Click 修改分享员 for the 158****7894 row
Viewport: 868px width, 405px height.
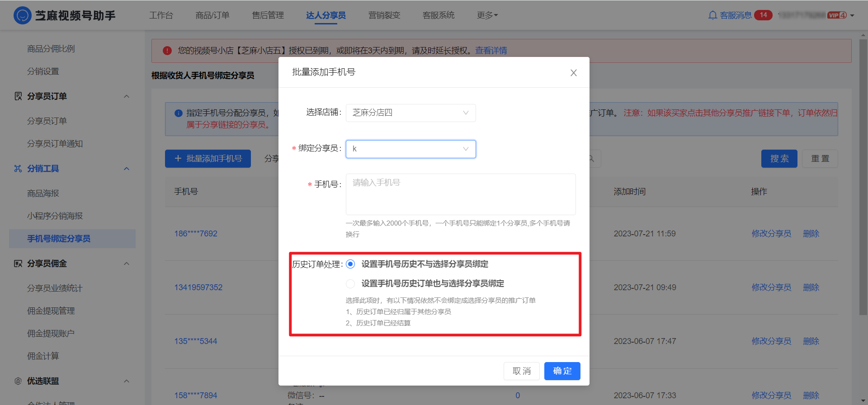coord(771,396)
